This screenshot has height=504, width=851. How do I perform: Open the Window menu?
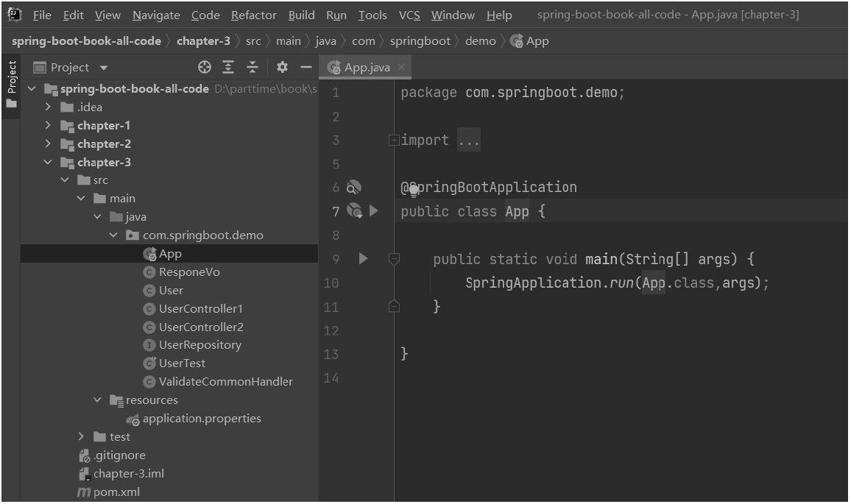tap(453, 15)
